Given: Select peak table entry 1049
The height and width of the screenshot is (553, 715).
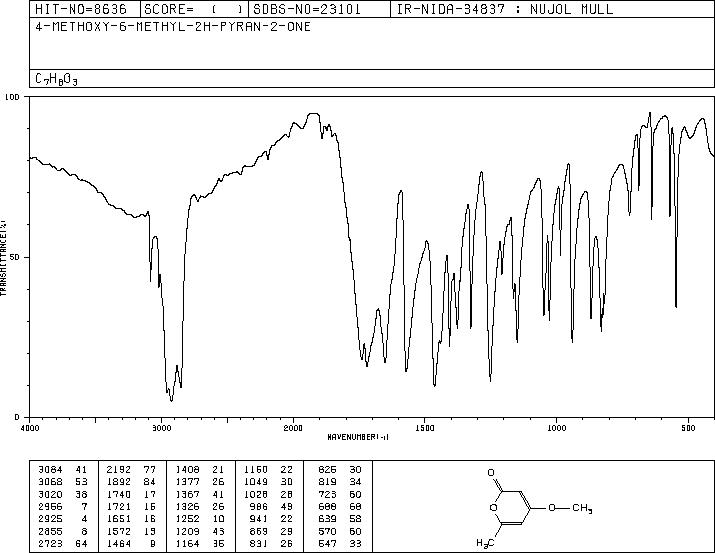Looking at the screenshot, I should tap(256, 482).
